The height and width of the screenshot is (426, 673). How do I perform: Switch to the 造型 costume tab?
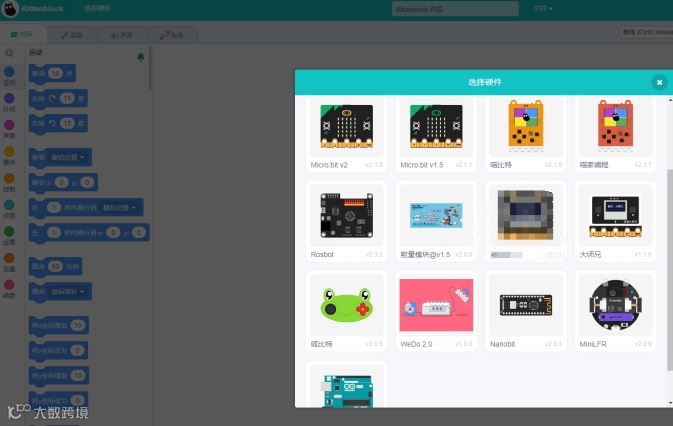click(x=72, y=35)
